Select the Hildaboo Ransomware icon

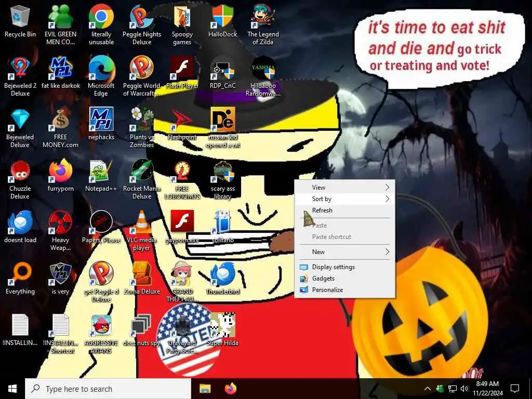point(263,76)
